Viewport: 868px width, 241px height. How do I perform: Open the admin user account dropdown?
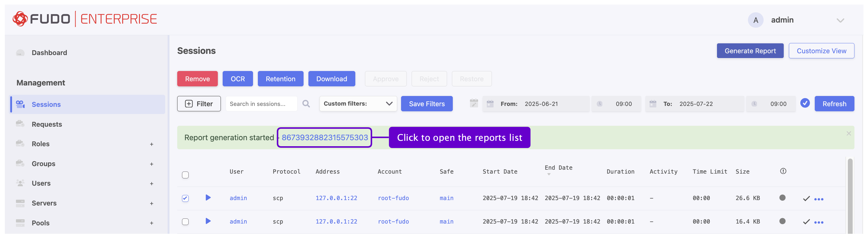(x=840, y=20)
